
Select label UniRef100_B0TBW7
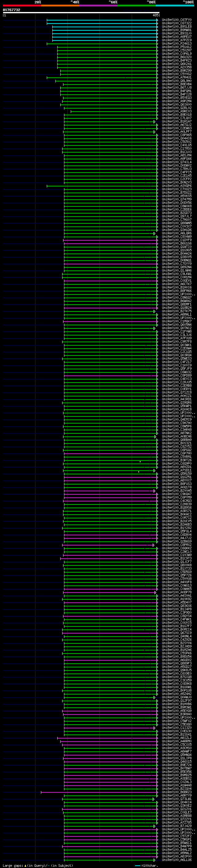[x=176, y=769]
